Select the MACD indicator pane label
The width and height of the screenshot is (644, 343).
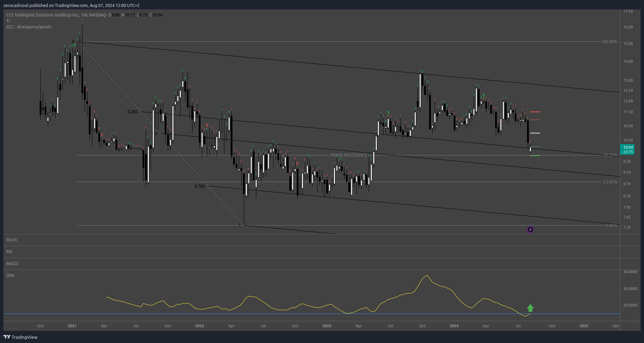coord(12,264)
